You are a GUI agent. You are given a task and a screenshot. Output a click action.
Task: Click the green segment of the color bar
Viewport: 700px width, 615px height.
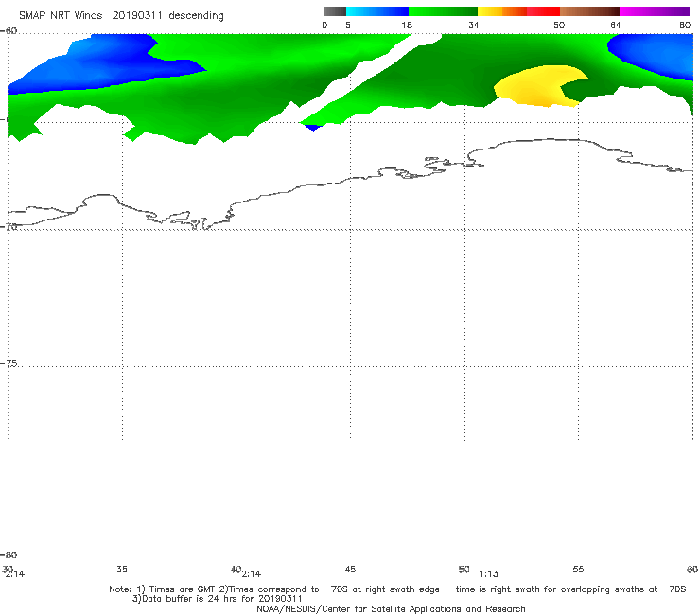point(443,11)
